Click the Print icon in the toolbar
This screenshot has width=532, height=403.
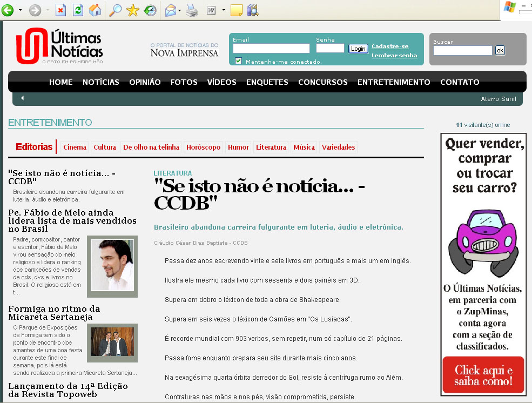pos(192,10)
